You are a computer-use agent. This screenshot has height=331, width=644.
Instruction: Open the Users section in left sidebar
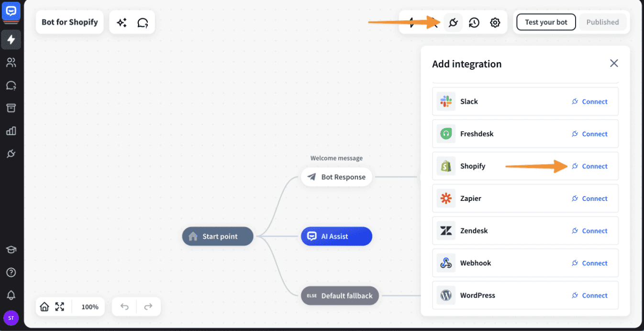[11, 62]
